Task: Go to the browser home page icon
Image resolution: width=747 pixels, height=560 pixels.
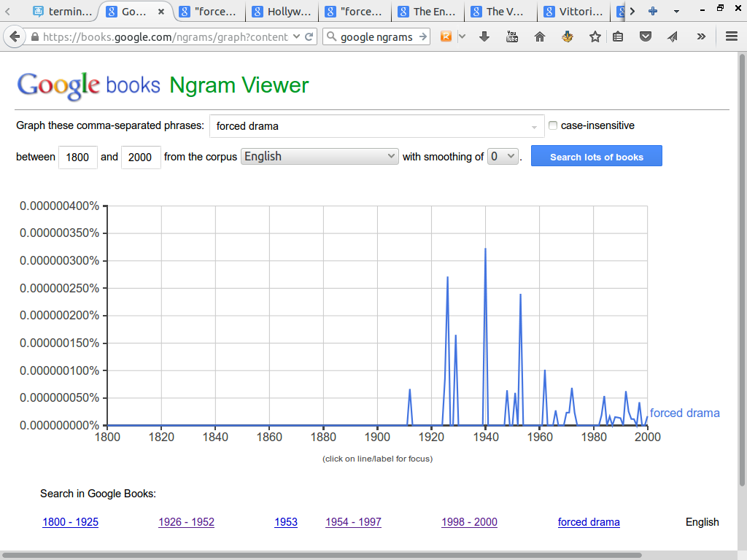Action: (540, 36)
